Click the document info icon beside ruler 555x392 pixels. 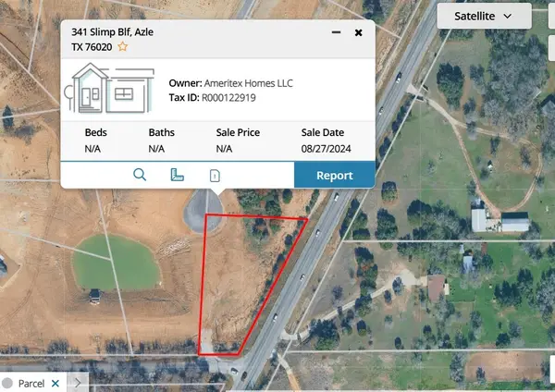(215, 176)
